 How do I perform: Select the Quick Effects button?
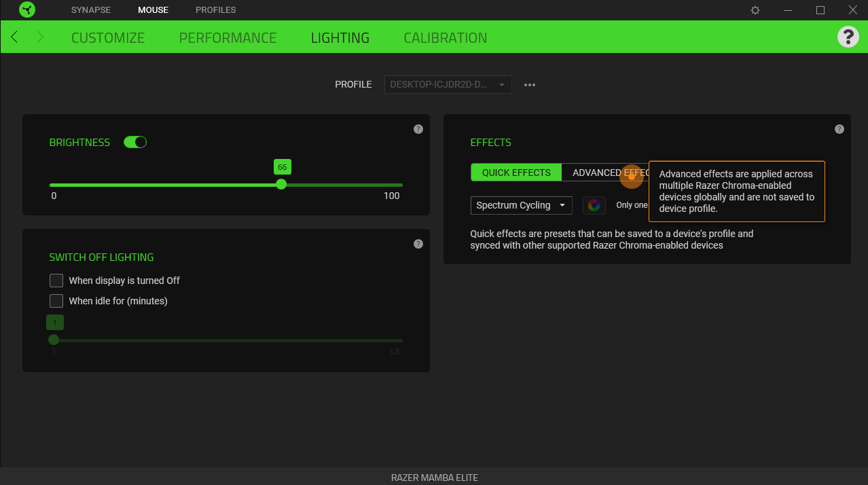516,173
